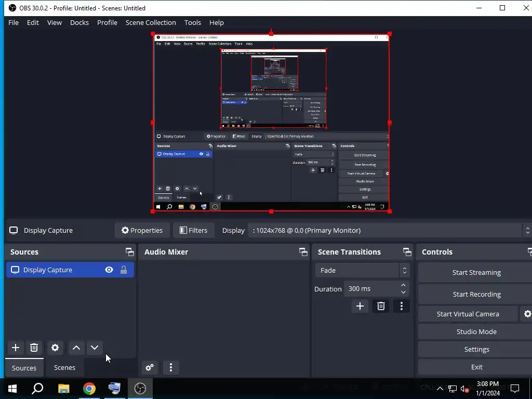Pop out the Scene Transitions dock
The width and height of the screenshot is (532, 399).
point(407,252)
